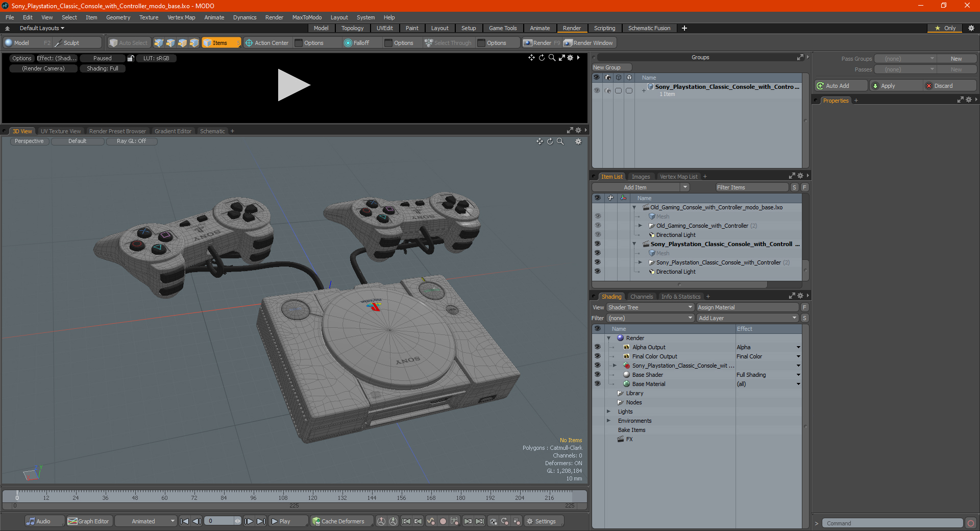Image resolution: width=980 pixels, height=531 pixels.
Task: Hide Old_Gaming_Console_with_Controller item eye
Action: (x=598, y=226)
